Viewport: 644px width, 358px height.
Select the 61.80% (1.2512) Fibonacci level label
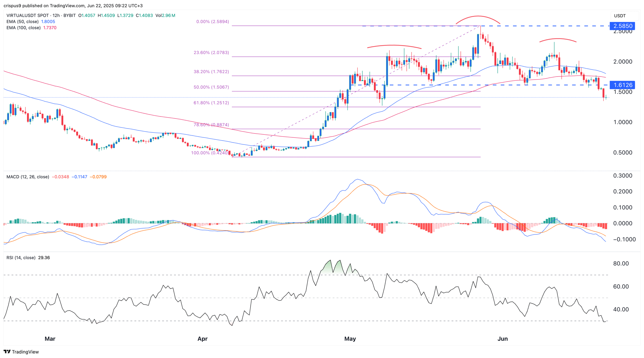click(211, 103)
